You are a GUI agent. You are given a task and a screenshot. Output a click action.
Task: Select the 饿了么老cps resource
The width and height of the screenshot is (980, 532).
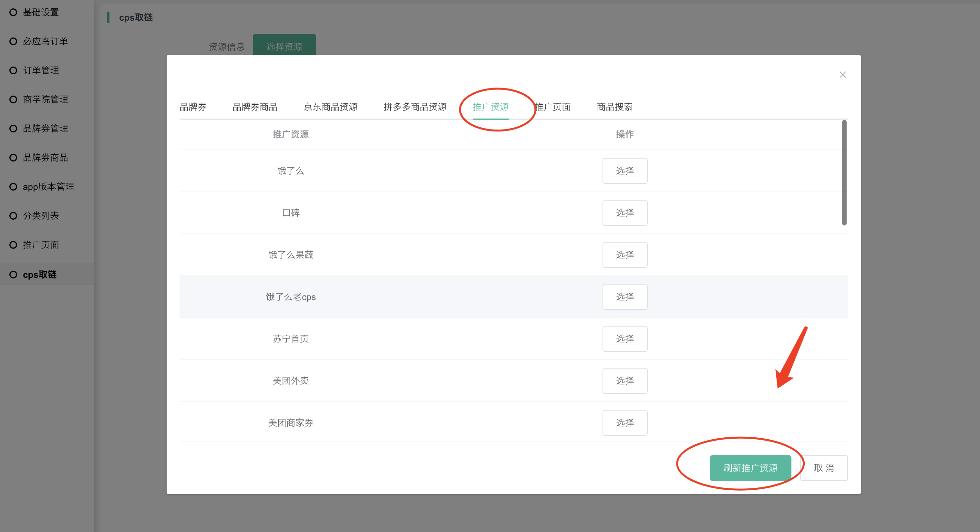[x=624, y=297]
